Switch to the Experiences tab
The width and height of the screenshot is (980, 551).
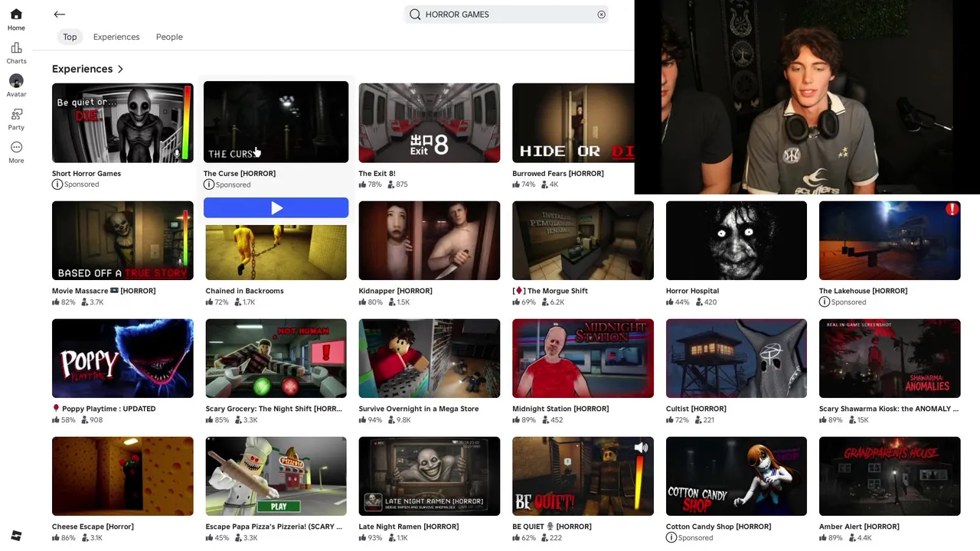(116, 37)
